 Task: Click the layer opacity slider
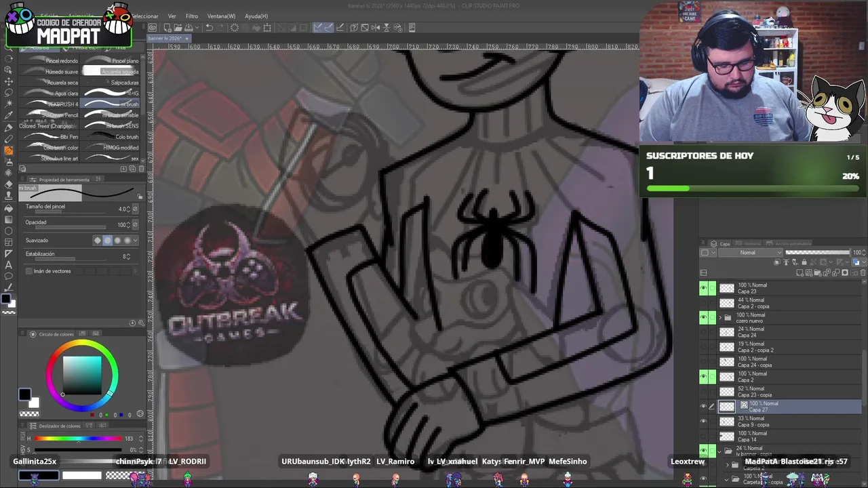pos(817,252)
